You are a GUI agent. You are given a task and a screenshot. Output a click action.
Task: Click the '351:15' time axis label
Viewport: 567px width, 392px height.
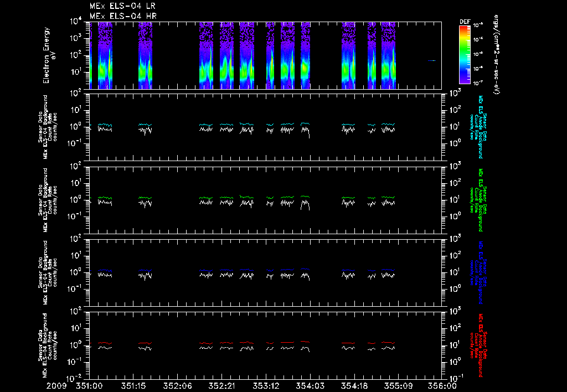pyautogui.click(x=133, y=386)
